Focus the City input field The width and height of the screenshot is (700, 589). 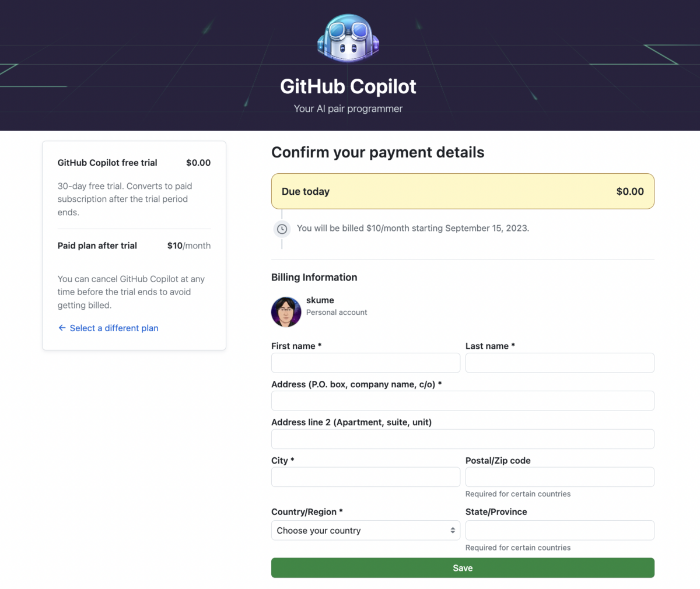(366, 477)
